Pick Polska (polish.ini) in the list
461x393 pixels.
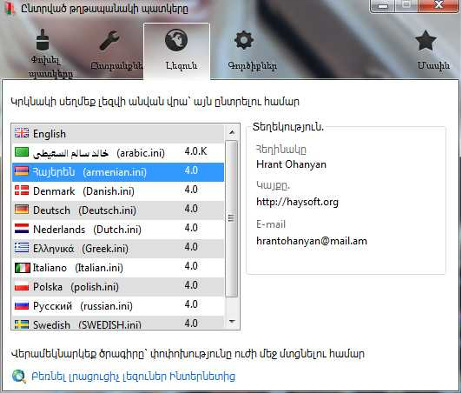[x=118, y=287]
